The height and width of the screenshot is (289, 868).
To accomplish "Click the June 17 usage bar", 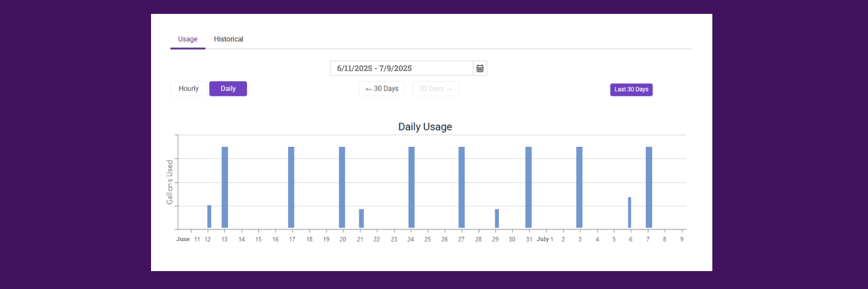I will pyautogui.click(x=291, y=187).
